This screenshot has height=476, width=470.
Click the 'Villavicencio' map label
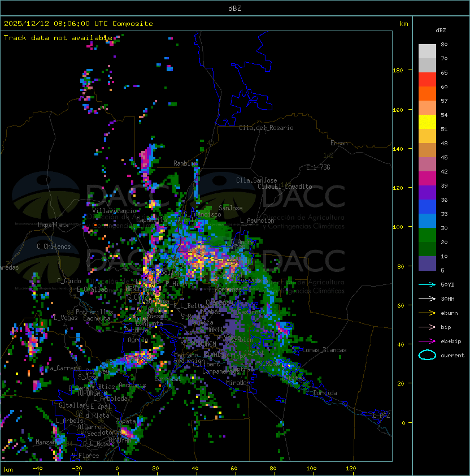(114, 211)
